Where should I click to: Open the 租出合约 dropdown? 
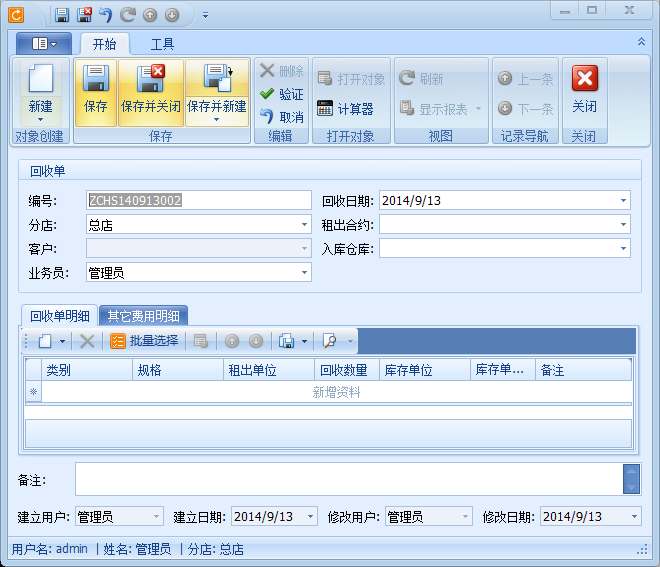623,225
